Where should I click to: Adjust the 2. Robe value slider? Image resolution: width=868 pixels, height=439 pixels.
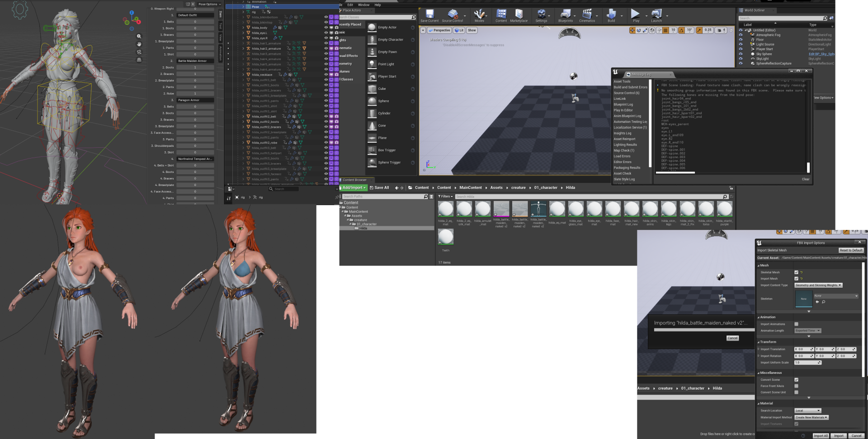coord(195,93)
